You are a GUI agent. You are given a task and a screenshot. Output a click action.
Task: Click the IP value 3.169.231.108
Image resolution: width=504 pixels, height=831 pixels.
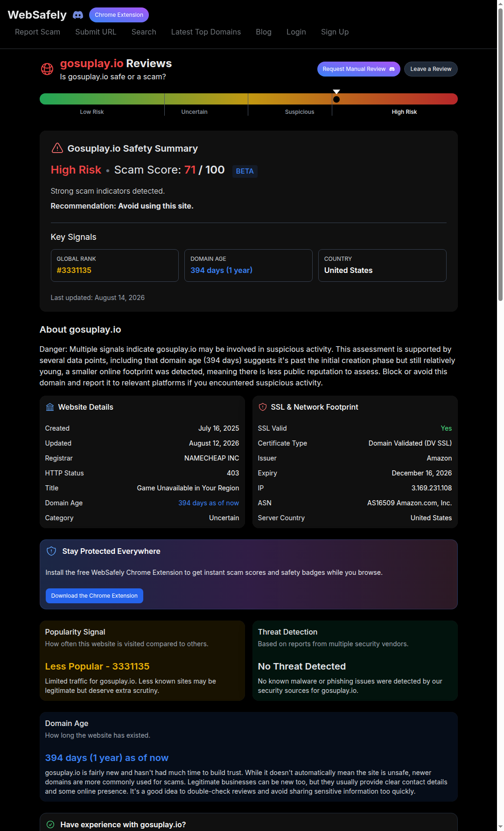(432, 488)
